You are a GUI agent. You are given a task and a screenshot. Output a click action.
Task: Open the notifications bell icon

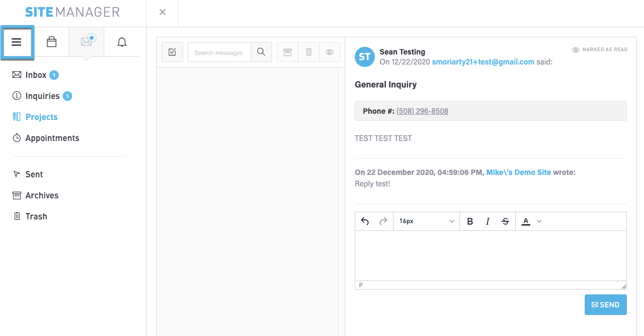click(x=122, y=43)
